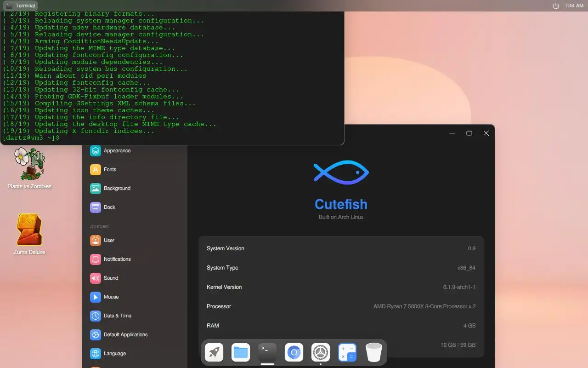The width and height of the screenshot is (588, 368).
Task: Maximize the Settings window
Action: tap(469, 133)
